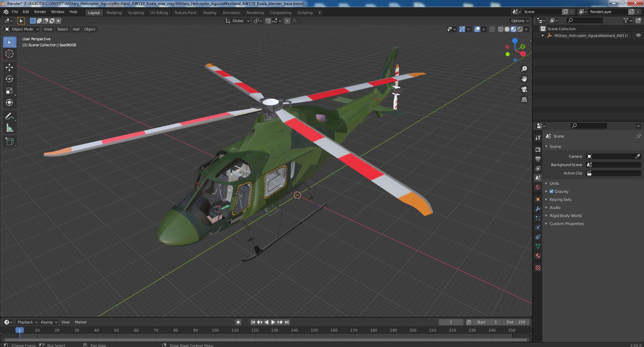This screenshot has height=347, width=644.
Task: Select the Transform tool
Action: [9, 103]
